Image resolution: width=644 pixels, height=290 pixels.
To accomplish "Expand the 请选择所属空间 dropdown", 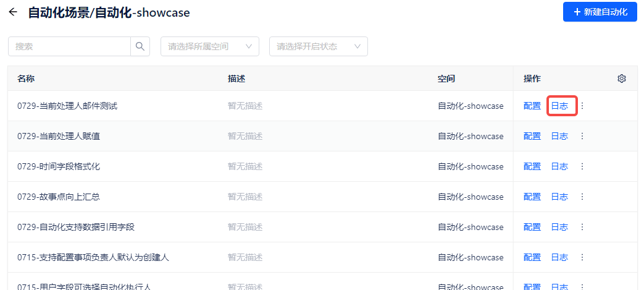I will [210, 46].
